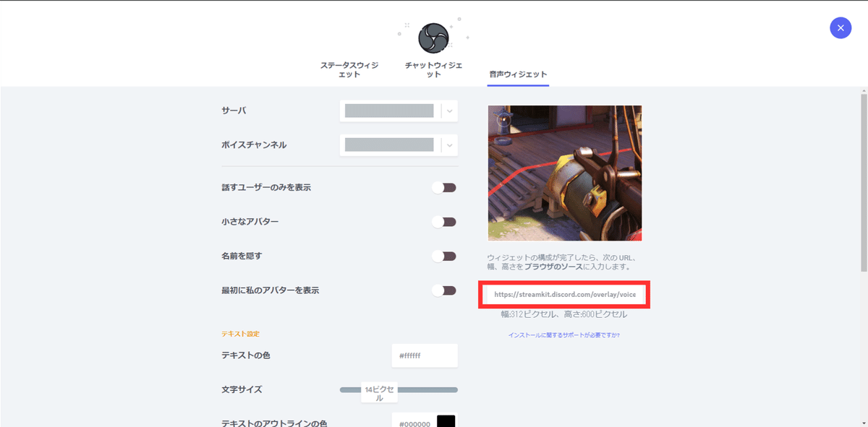Open the サーバ dropdown arrow
The width and height of the screenshot is (868, 427).
coord(450,111)
